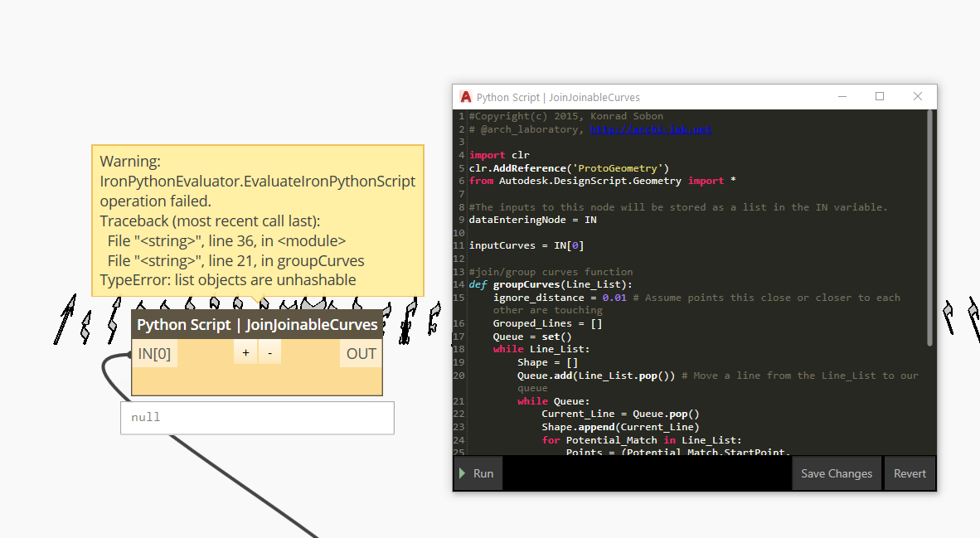Click the editor window title text
Image resolution: width=980 pixels, height=538 pixels.
tap(558, 98)
